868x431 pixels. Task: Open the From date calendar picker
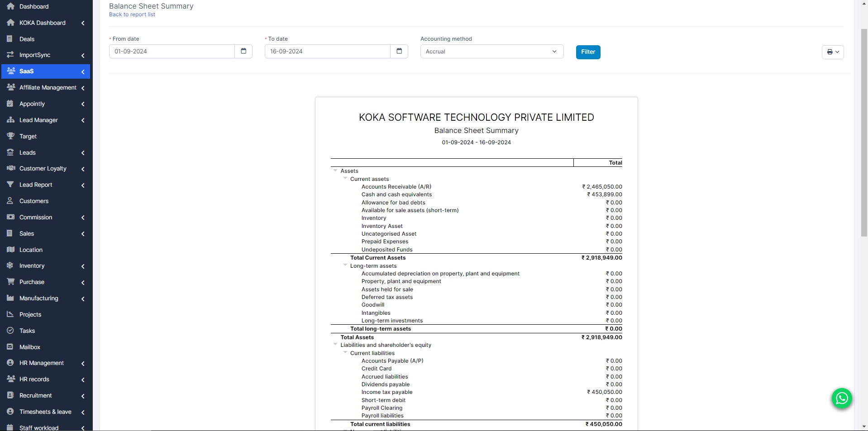[x=243, y=51]
